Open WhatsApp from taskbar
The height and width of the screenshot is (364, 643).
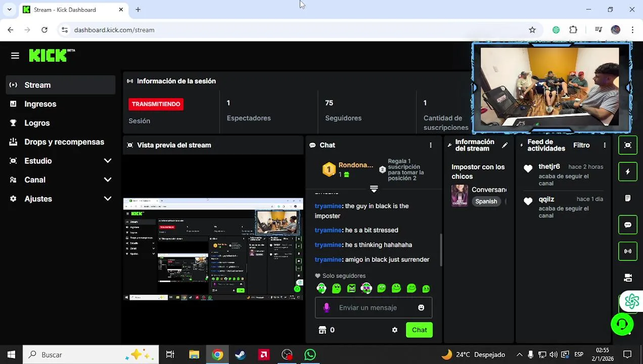(310, 355)
